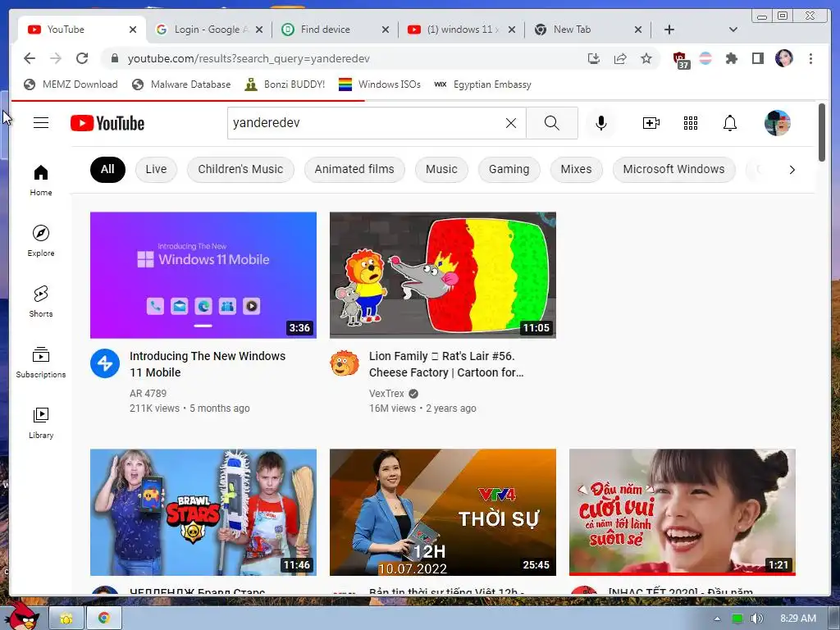The height and width of the screenshot is (630, 840).
Task: Open the notifications bell
Action: coord(729,123)
